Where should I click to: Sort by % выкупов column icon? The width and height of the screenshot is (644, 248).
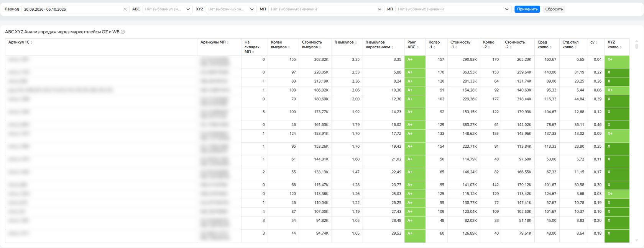[356, 42]
